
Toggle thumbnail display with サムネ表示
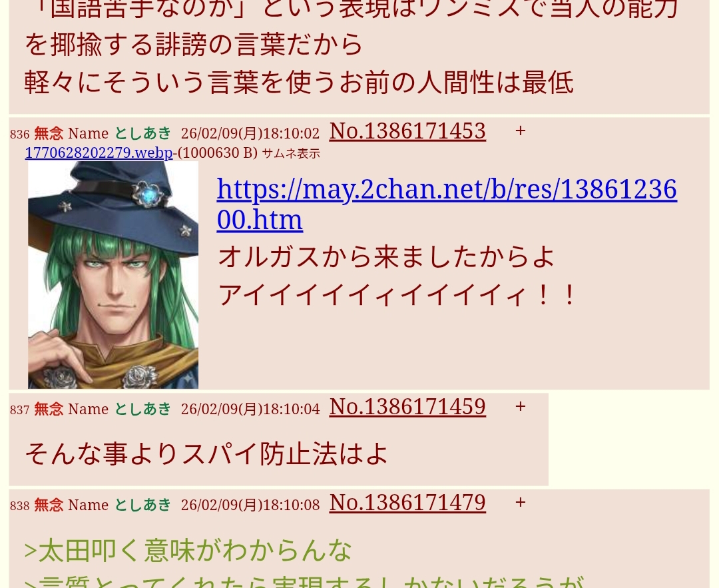pos(291,154)
